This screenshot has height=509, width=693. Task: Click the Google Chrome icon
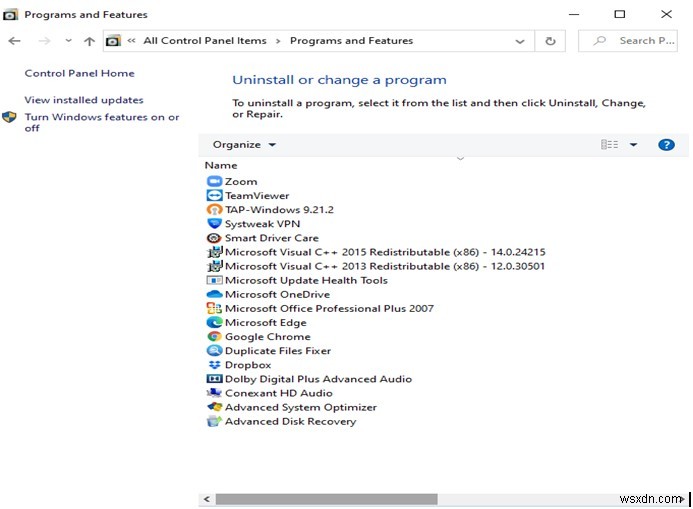click(x=214, y=337)
